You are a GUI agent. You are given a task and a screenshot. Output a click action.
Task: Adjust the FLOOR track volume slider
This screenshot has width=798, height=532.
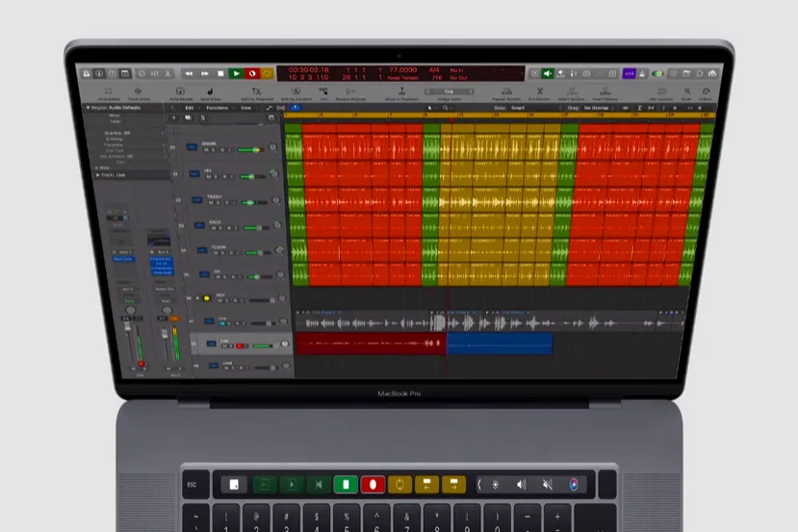pyautogui.click(x=258, y=252)
